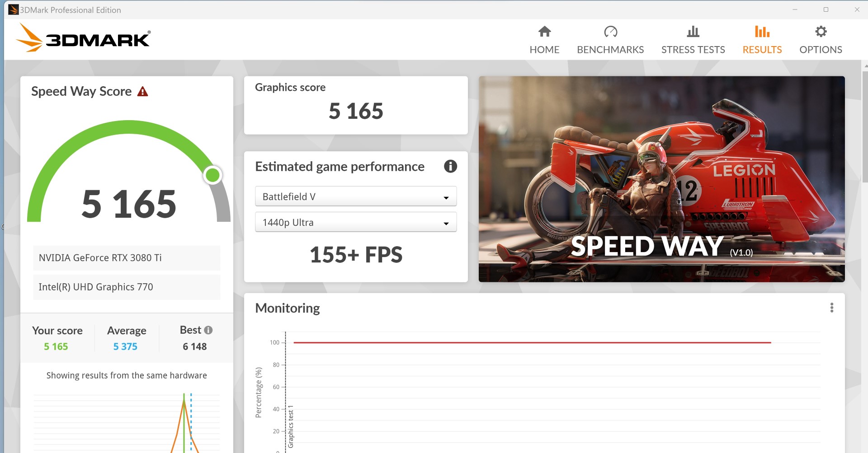Viewport: 868px width, 453px height.
Task: Click the Graphics score 5 165 value
Action: click(x=356, y=111)
